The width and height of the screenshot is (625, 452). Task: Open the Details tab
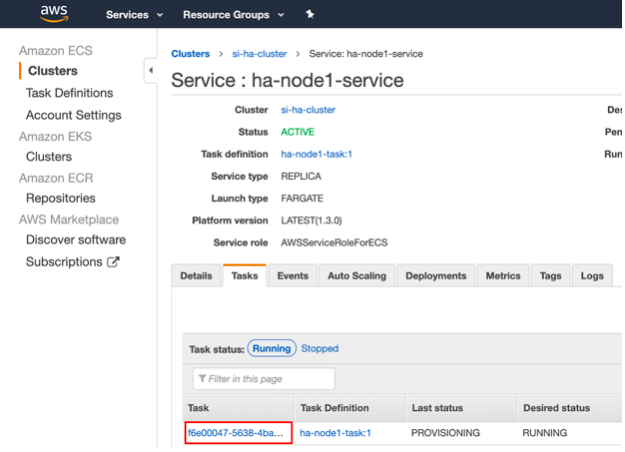coord(196,275)
